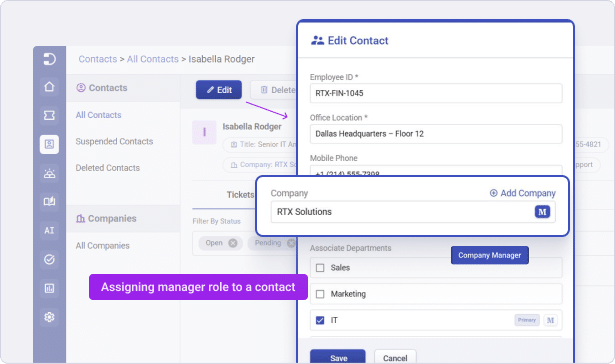Open the settings gear icon in sidebar
The image size is (615, 364).
[x=49, y=317]
